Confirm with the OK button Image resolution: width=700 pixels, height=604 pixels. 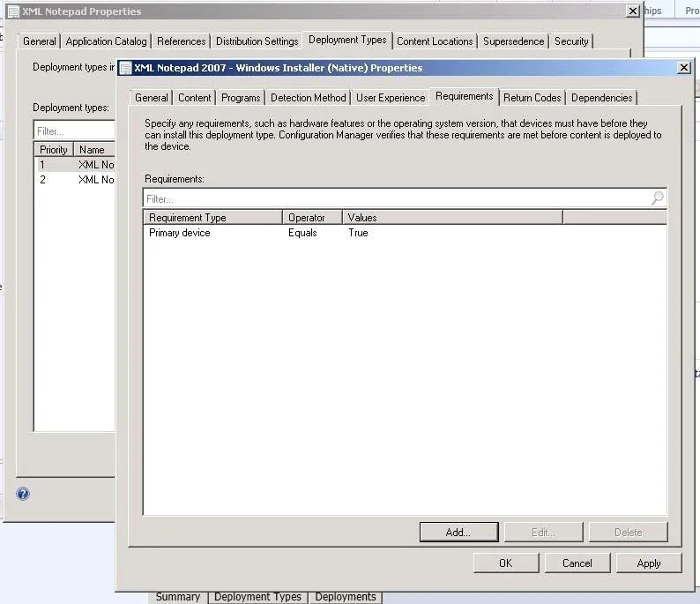click(506, 563)
